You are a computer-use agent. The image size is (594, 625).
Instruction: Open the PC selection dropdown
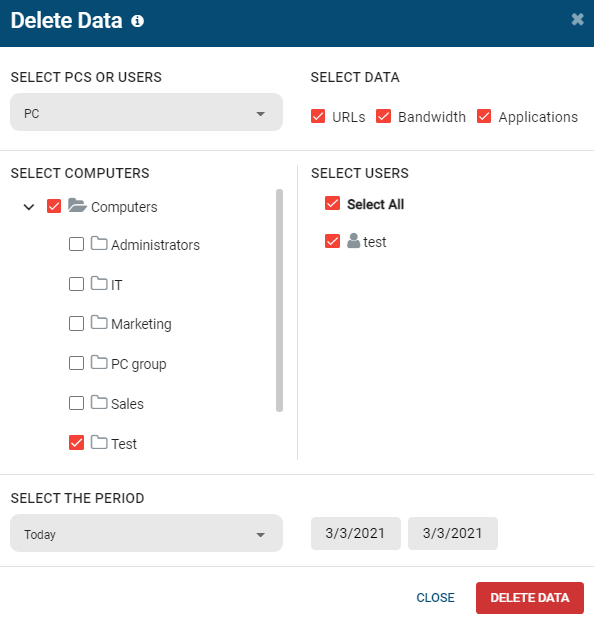(146, 112)
